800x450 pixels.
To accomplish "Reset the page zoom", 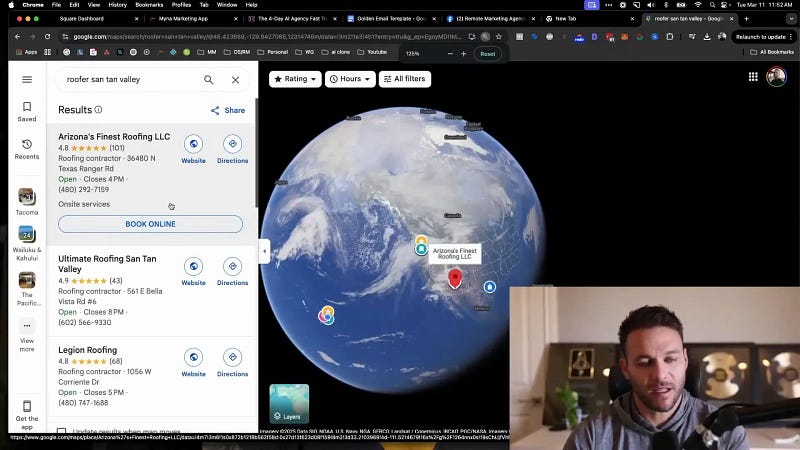I will (488, 54).
